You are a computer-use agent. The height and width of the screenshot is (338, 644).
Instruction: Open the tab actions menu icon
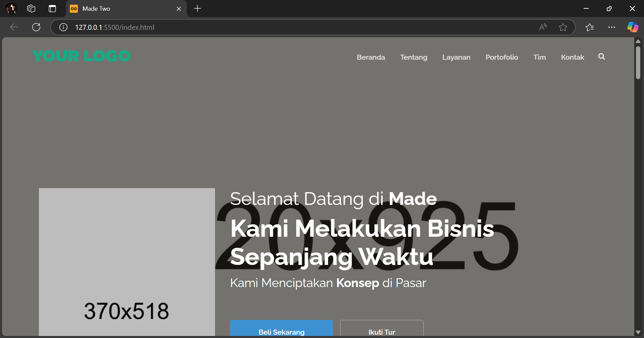pos(52,9)
